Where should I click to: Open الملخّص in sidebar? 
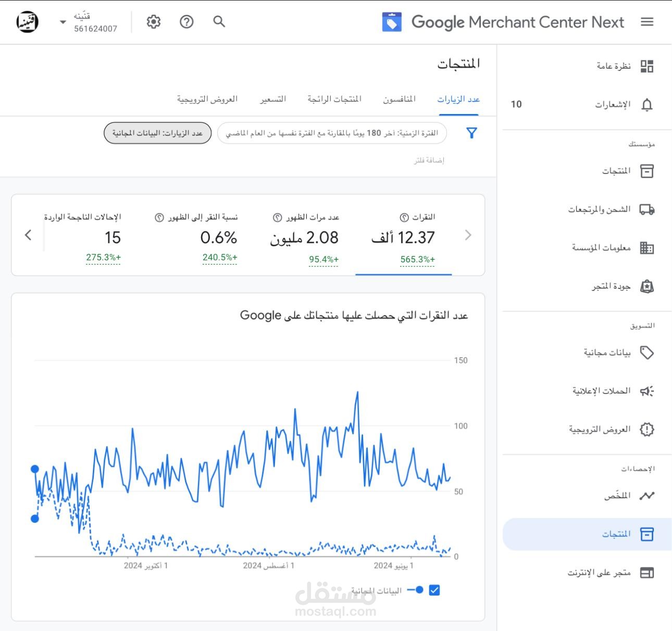coord(617,496)
